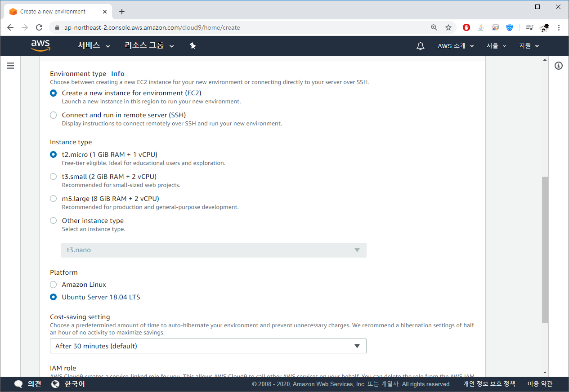Click the browser forward arrow
569x392 pixels.
tap(25, 27)
